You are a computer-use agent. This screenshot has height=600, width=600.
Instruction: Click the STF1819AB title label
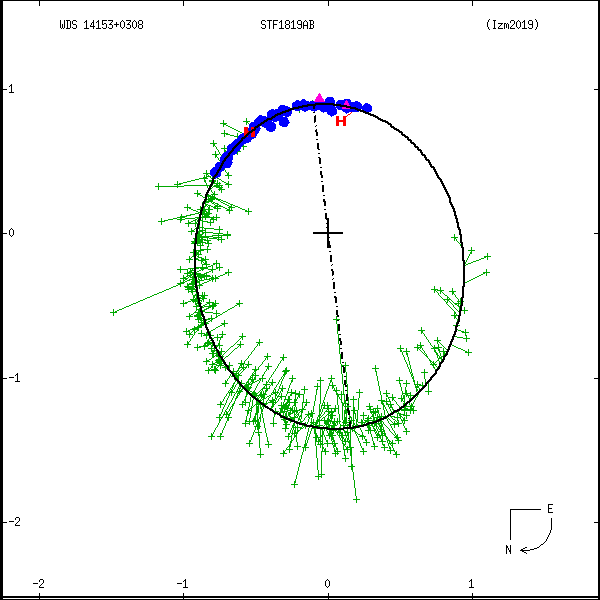coord(287,25)
